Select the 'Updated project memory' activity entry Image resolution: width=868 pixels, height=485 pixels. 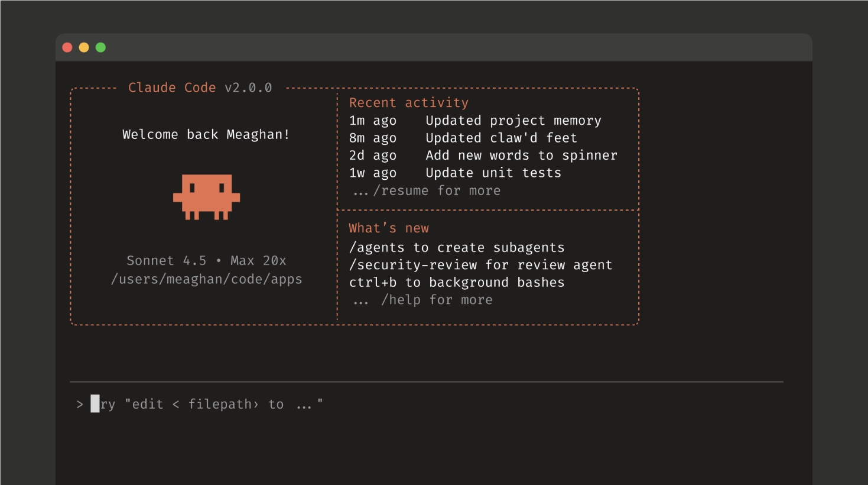click(513, 121)
